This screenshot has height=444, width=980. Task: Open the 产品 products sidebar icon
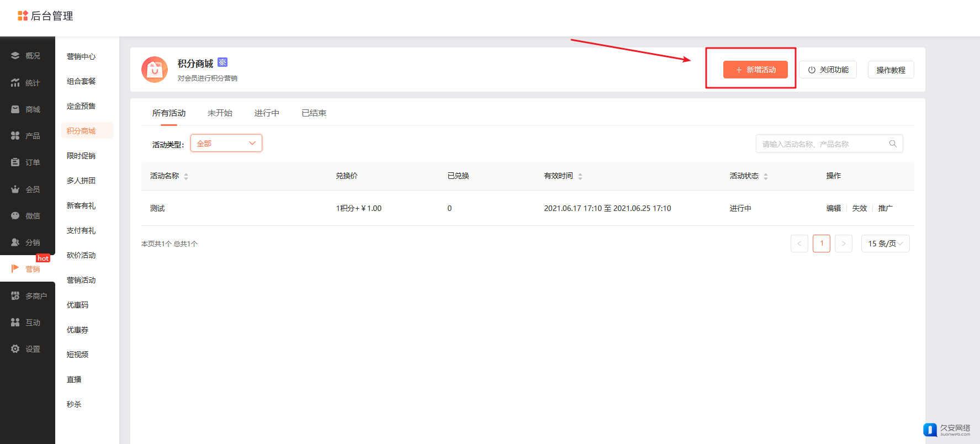[x=15, y=136]
